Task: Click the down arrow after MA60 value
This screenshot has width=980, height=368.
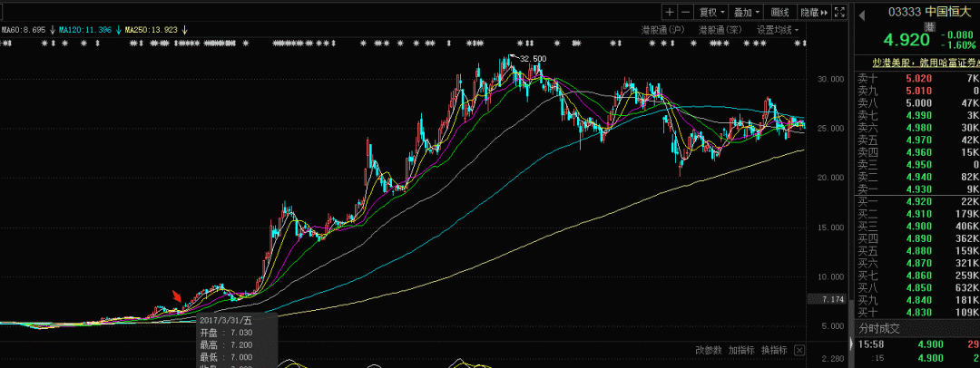Action: [53, 29]
